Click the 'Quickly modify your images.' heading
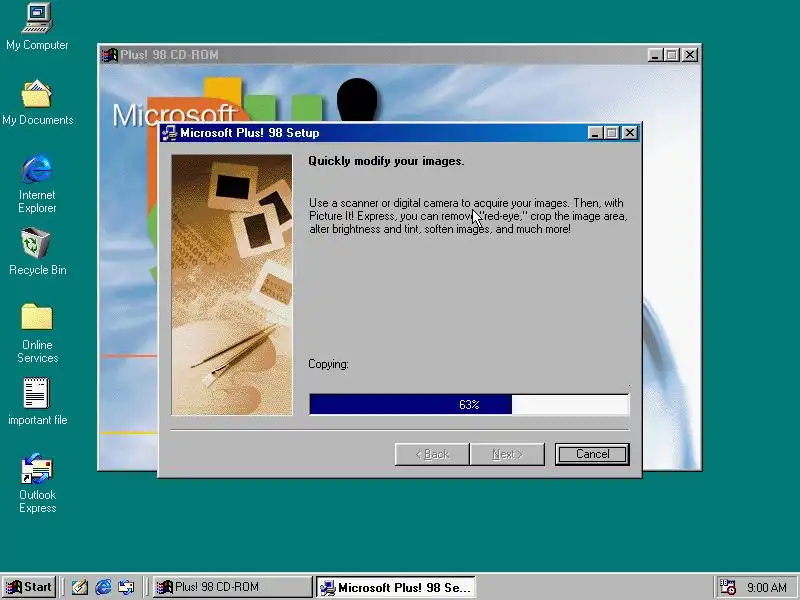The width and height of the screenshot is (800, 600). (386, 161)
